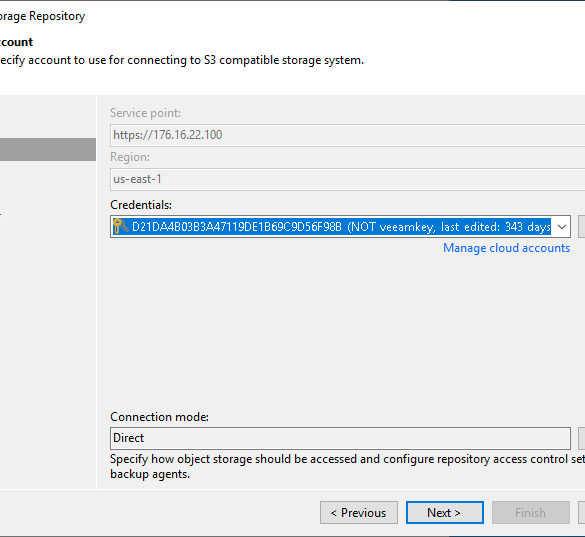
Task: Expand the Credentials dropdown arrow
Action: (561, 227)
